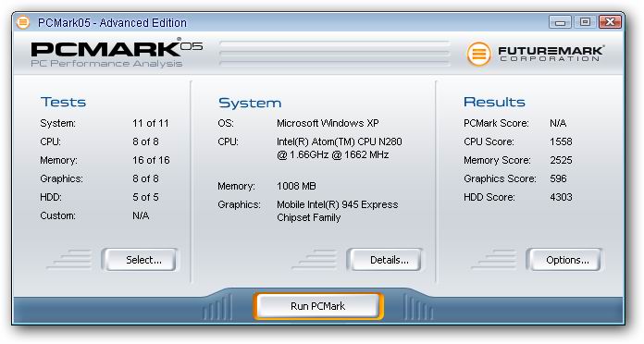The width and height of the screenshot is (644, 344).
Task: Click the 'PCMark05 - Advanced Edition' title text
Action: click(112, 22)
